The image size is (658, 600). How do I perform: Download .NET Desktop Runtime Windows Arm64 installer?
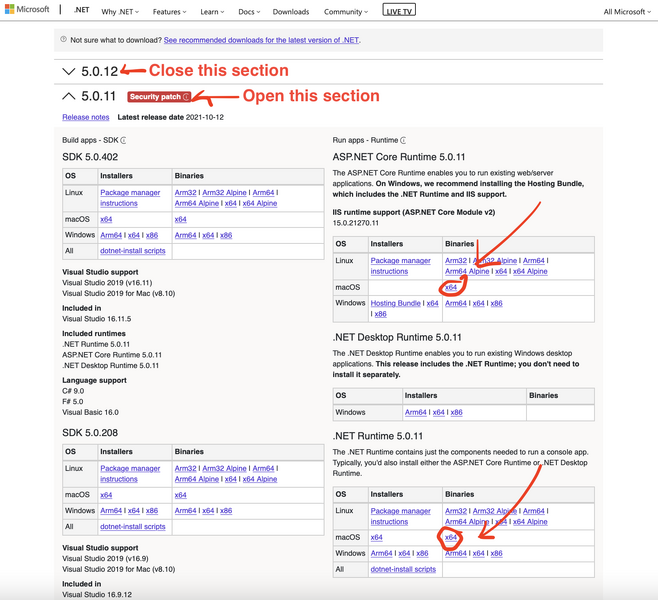click(x=415, y=412)
